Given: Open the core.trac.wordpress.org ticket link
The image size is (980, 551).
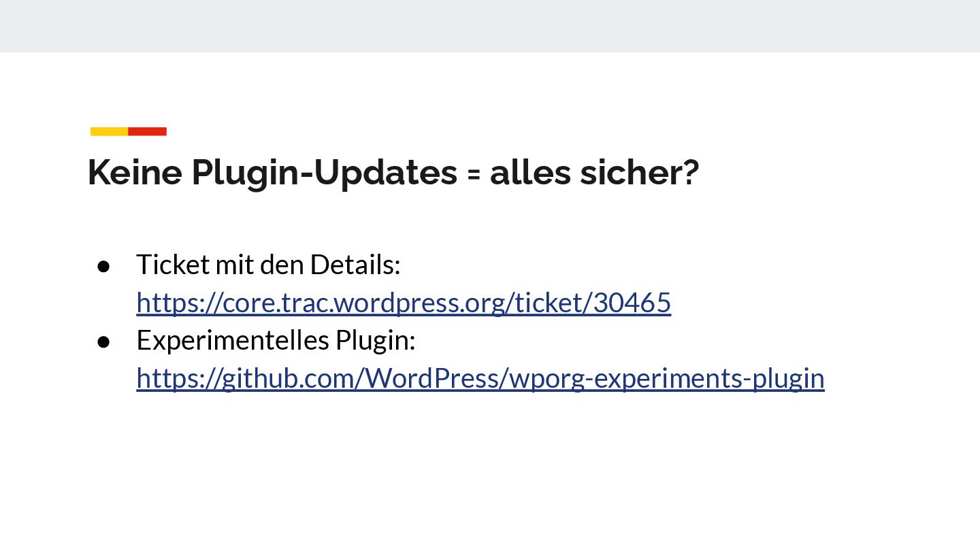Looking at the screenshot, I should [404, 303].
